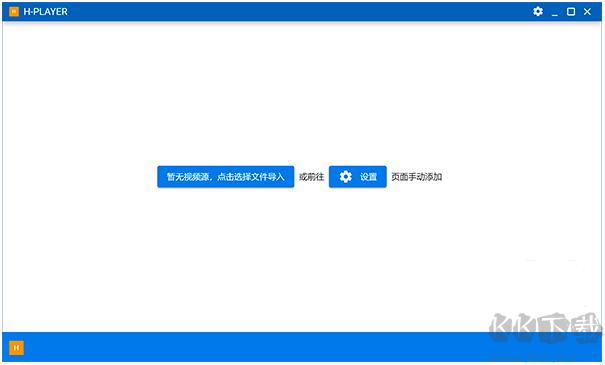Click the orange H icon in bottom bar

16,348
